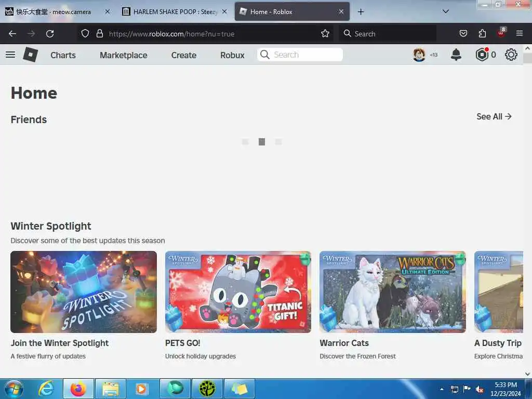Click the forward navigation arrow
The image size is (532, 399).
[x=31, y=34]
